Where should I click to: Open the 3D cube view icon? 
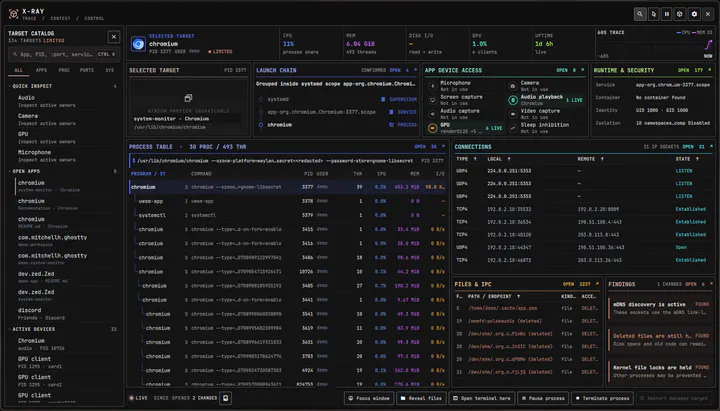point(680,14)
